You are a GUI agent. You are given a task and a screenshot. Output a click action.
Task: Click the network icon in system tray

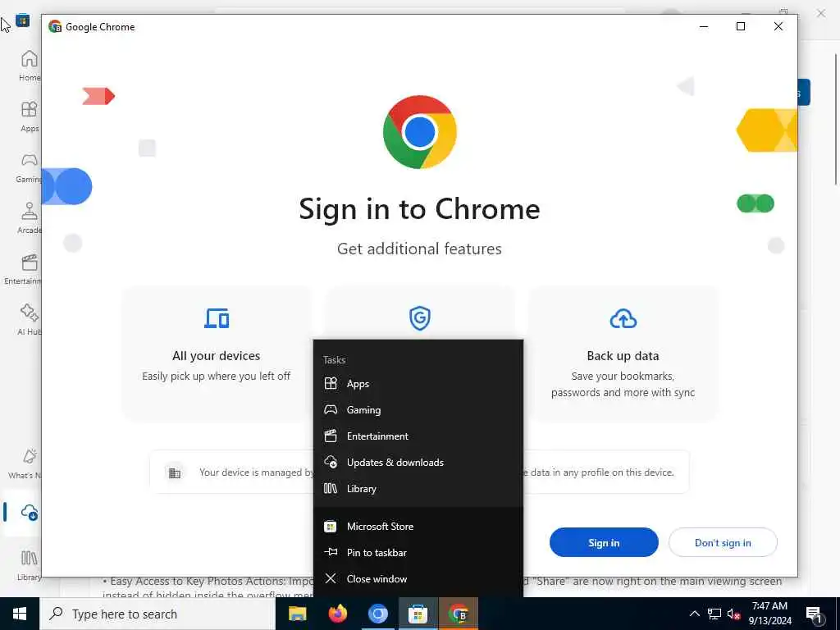point(714,614)
